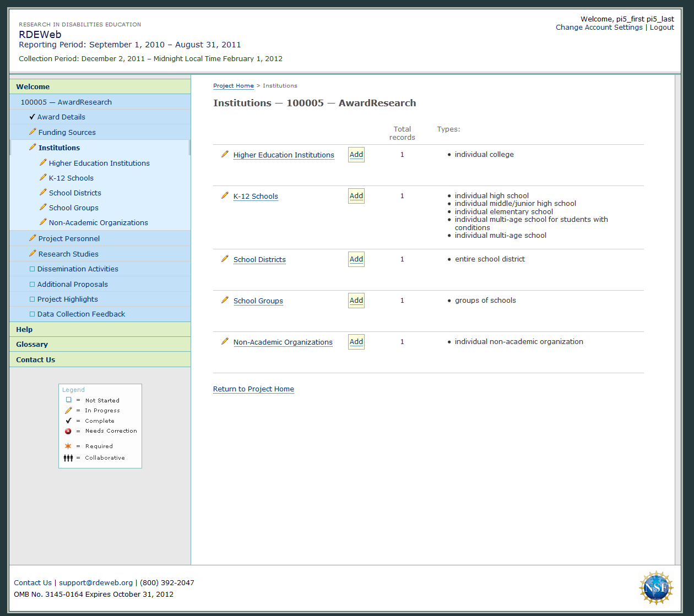Add a new K-12 Schools record
Viewport: 694px width, 616px height.
coord(356,196)
